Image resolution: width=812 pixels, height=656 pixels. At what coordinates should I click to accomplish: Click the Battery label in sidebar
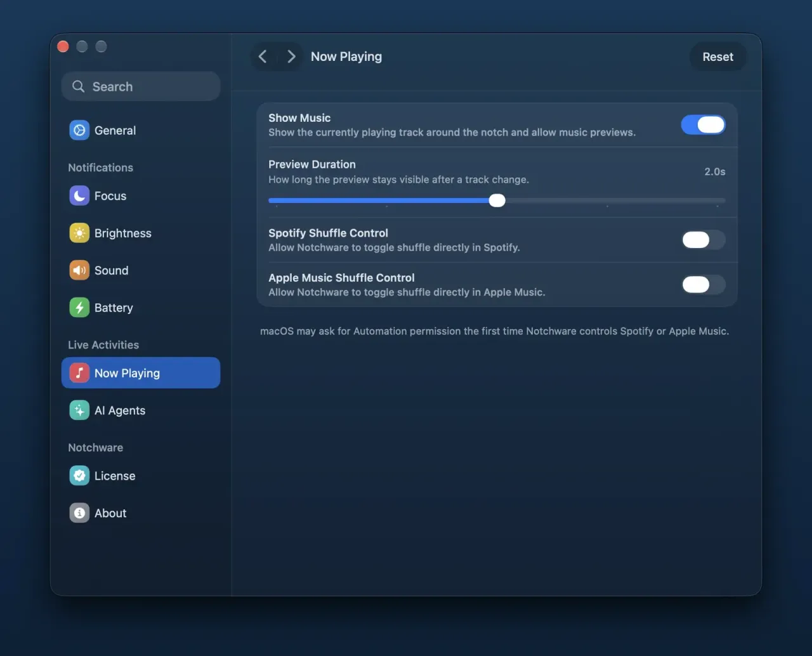[114, 308]
